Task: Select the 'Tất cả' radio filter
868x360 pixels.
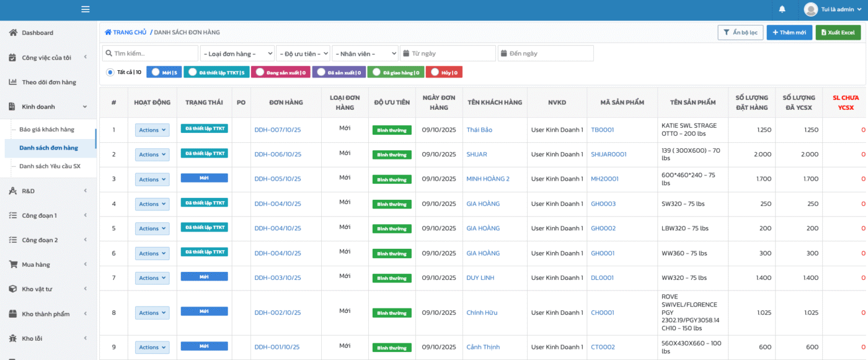Action: [x=110, y=72]
